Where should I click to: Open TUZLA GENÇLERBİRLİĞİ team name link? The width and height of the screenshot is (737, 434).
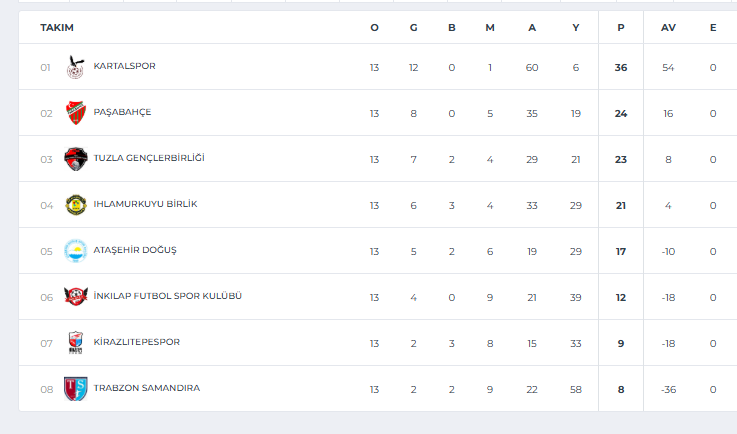point(149,158)
